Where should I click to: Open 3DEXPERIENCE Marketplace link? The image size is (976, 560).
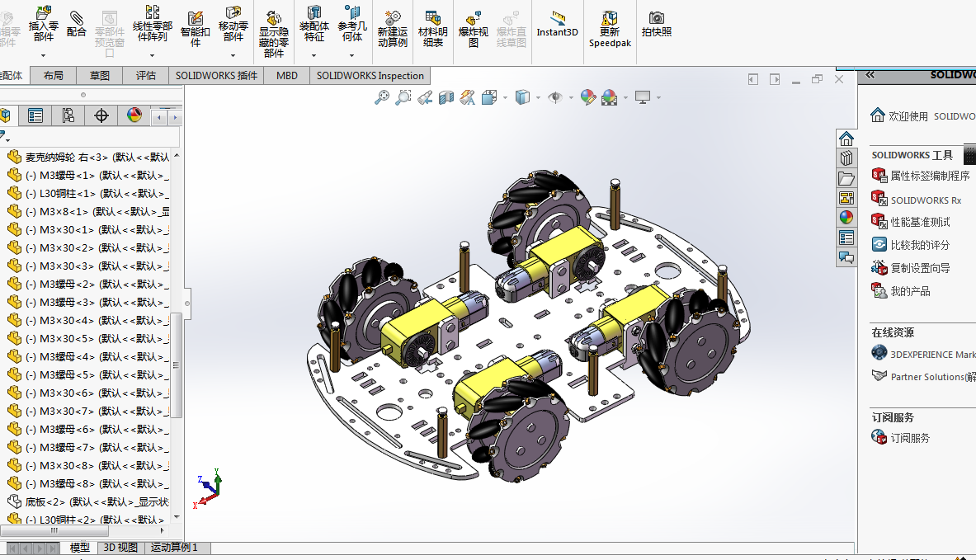pyautogui.click(x=924, y=354)
